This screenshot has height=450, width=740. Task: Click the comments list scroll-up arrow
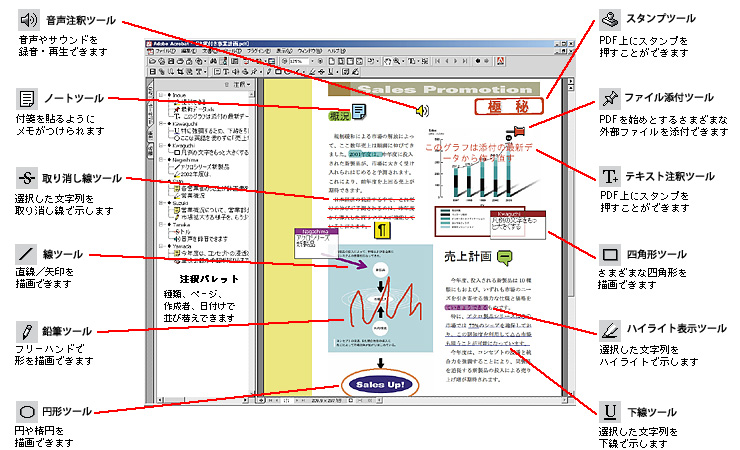point(252,95)
